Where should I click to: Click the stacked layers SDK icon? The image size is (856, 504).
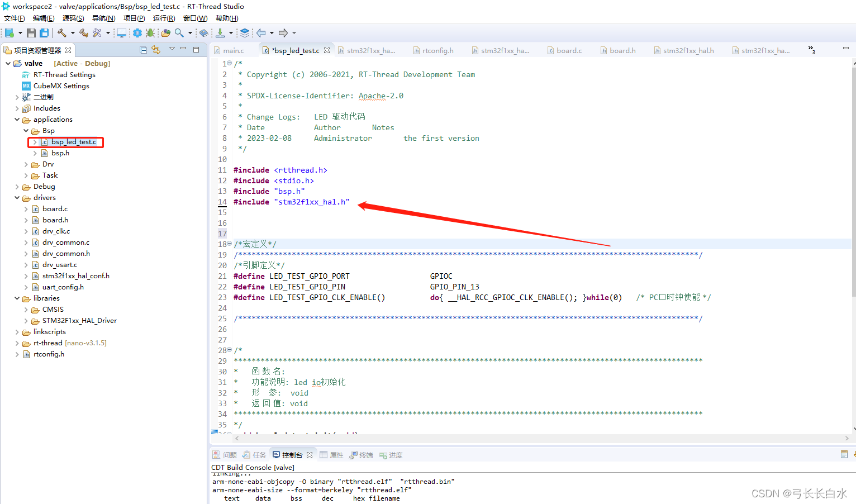pyautogui.click(x=245, y=33)
